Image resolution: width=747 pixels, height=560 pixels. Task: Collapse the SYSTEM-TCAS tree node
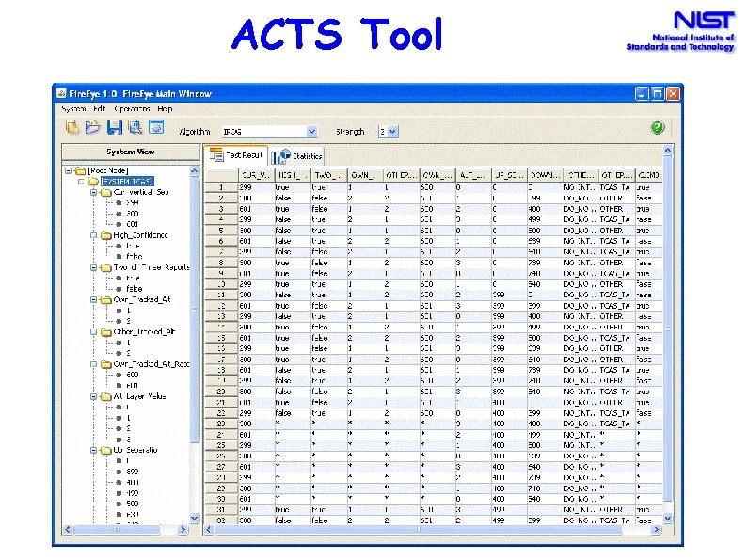coord(81,182)
